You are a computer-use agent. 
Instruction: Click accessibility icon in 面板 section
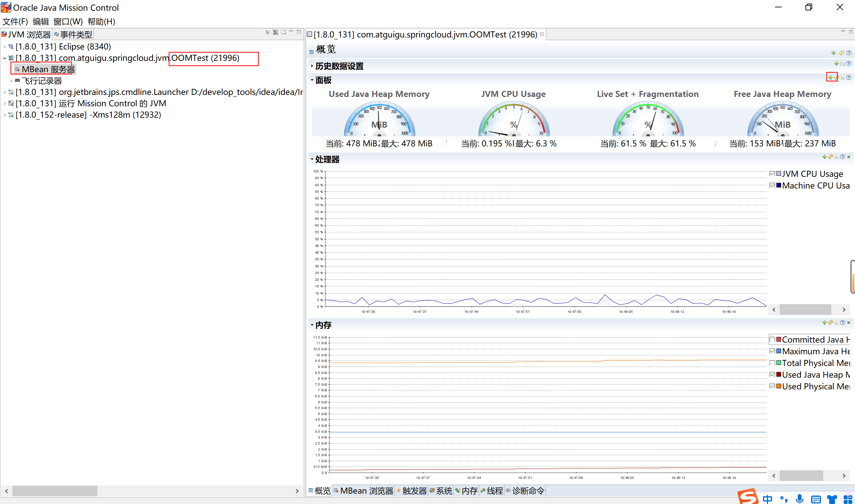(843, 78)
